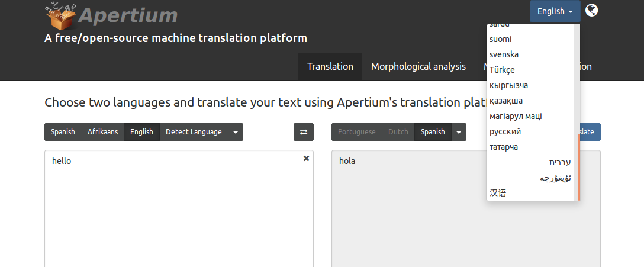The width and height of the screenshot is (644, 267).
Task: Choose Afrikaans as source language
Action: pyautogui.click(x=102, y=132)
